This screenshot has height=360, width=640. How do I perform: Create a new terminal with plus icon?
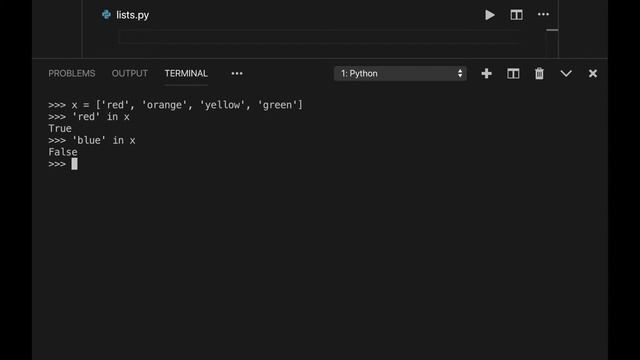click(486, 73)
